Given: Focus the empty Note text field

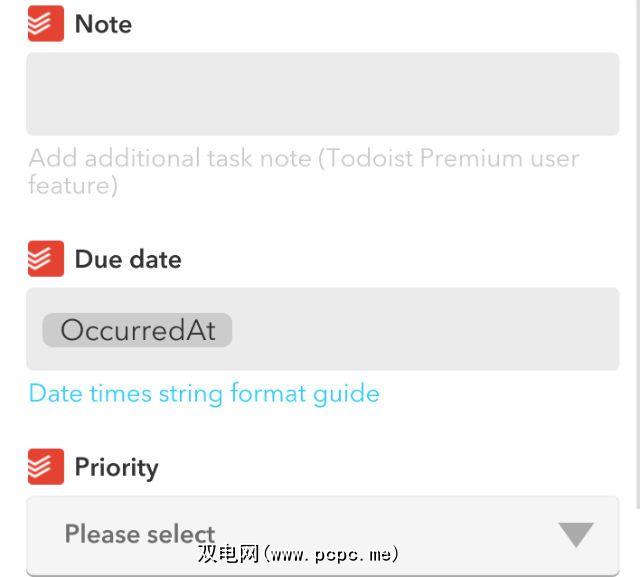Looking at the screenshot, I should [x=322, y=94].
